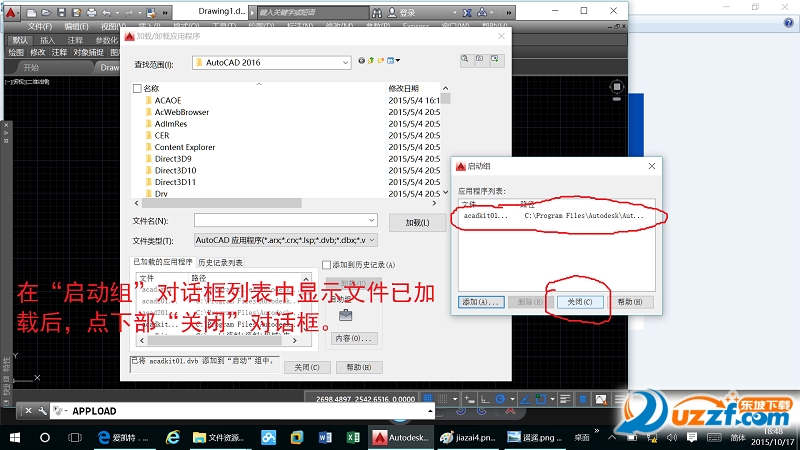Toggle the ortho mode icon in status bar
Image resolution: width=800 pixels, height=450 pixels.
click(x=485, y=399)
